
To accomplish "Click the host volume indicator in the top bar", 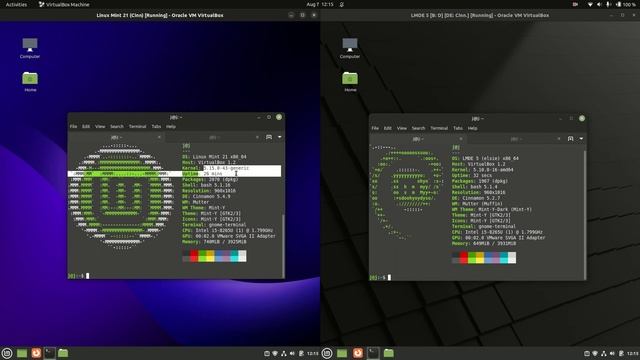I will (x=599, y=4).
